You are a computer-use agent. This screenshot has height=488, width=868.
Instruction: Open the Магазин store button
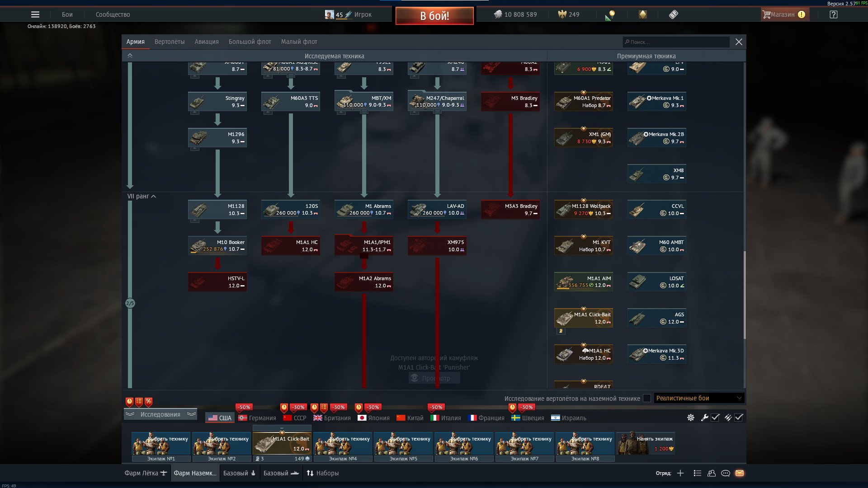785,14
